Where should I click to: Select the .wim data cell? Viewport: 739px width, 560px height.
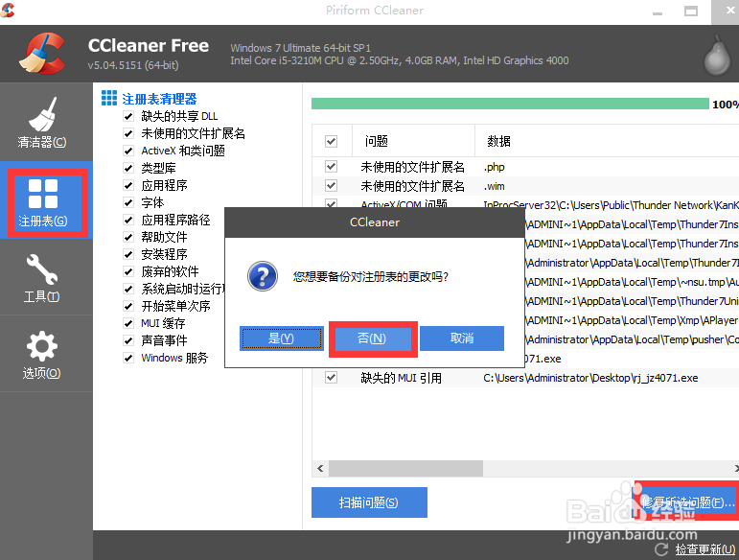(494, 186)
